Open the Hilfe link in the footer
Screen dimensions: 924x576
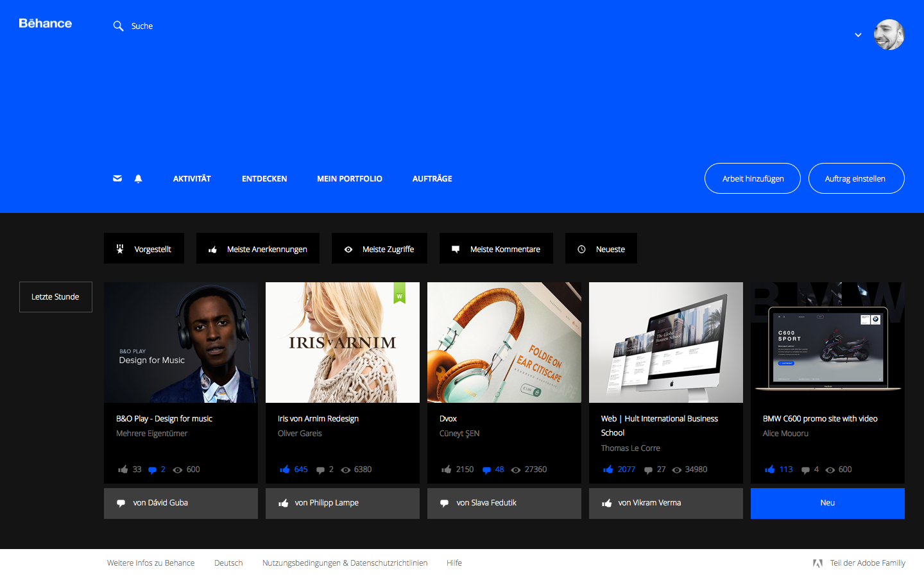point(454,563)
